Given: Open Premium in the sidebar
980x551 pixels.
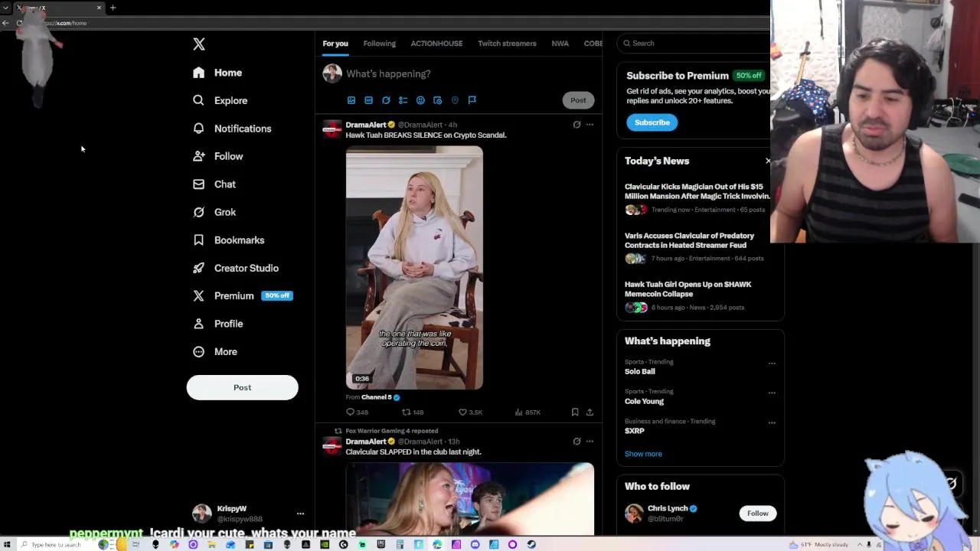Looking at the screenshot, I should (x=243, y=296).
